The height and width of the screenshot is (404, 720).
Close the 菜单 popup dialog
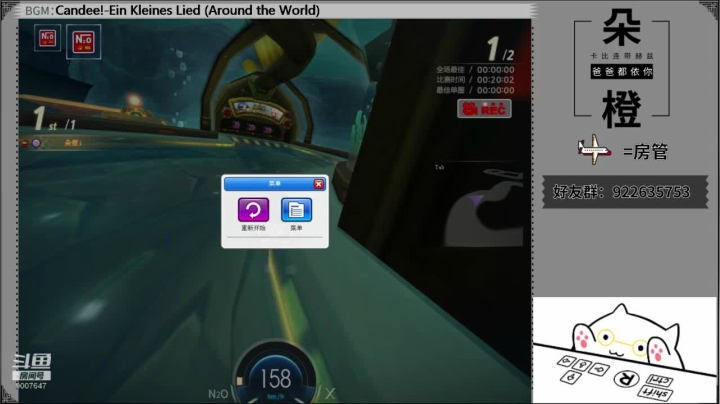pyautogui.click(x=318, y=184)
